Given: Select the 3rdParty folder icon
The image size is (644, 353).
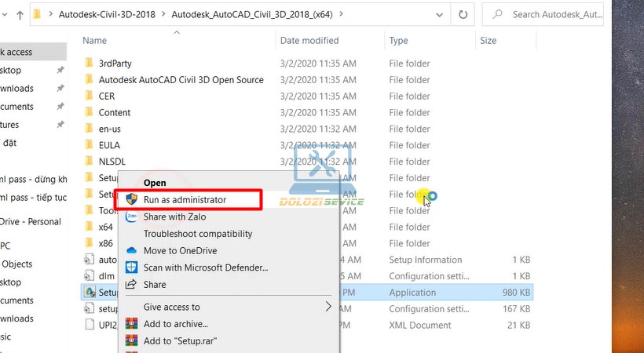Looking at the screenshot, I should coord(89,63).
